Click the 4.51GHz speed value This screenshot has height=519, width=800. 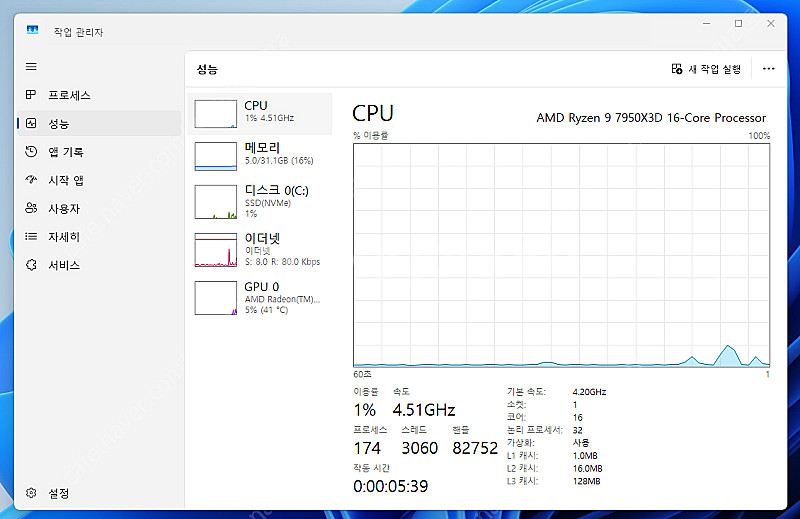coord(423,410)
